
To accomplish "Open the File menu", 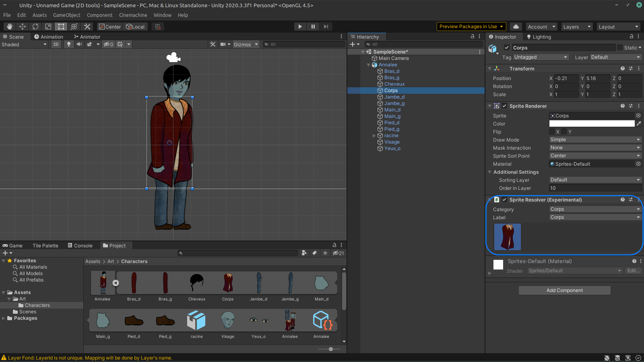I will 7,15.
